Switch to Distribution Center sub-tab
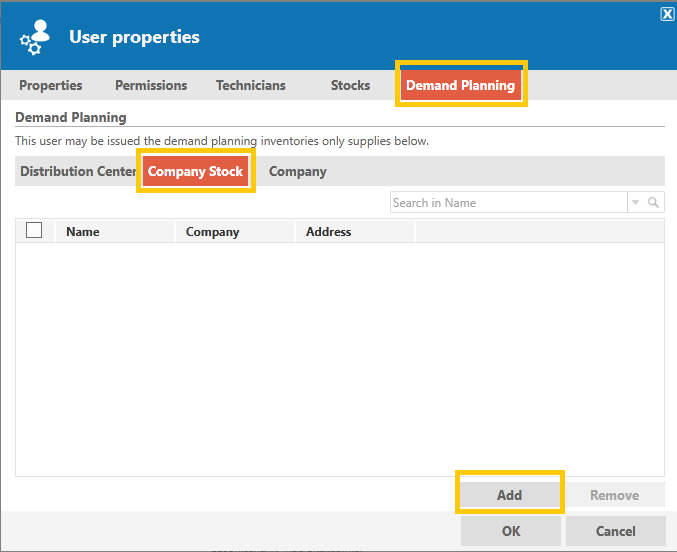Screen dimensions: 677x552 tap(79, 171)
